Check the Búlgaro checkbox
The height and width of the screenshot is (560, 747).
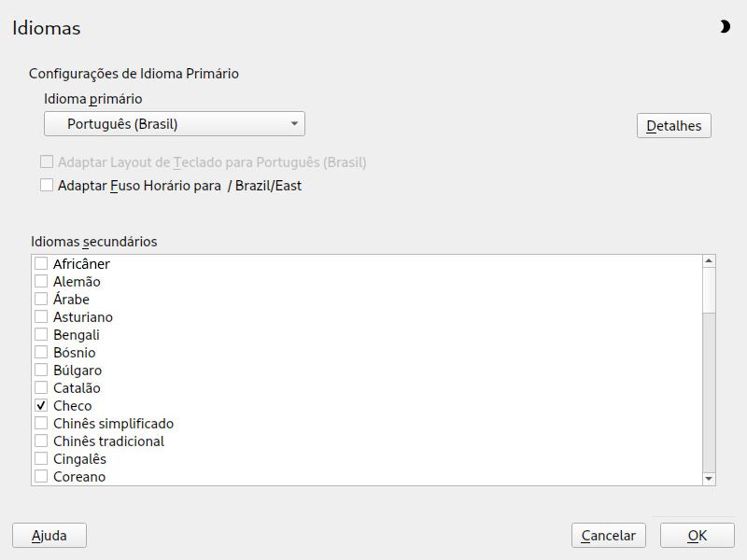41,370
